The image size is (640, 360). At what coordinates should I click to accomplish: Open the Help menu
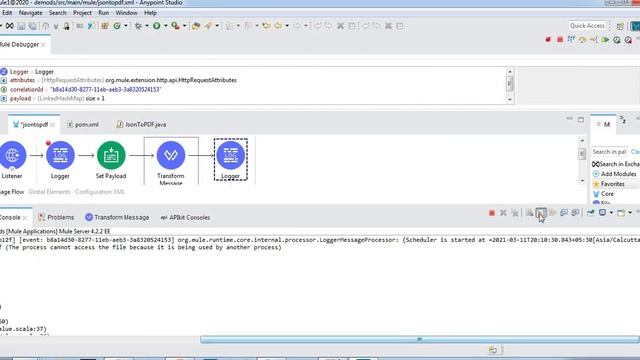[150, 13]
